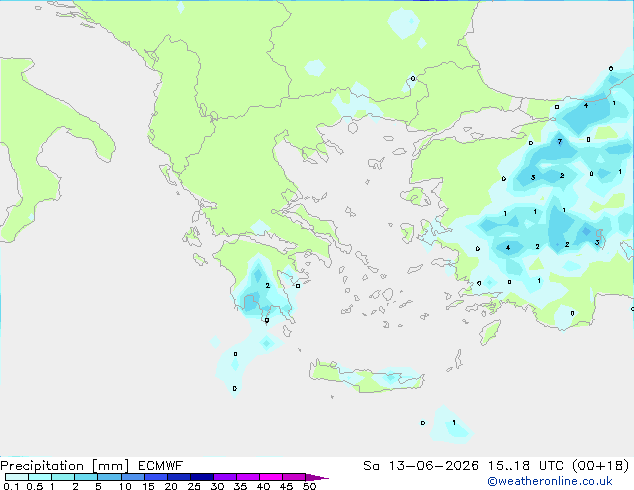Image resolution: width=634 pixels, height=490 pixels.
Task: Click the legend label '45'
Action: (x=286, y=486)
